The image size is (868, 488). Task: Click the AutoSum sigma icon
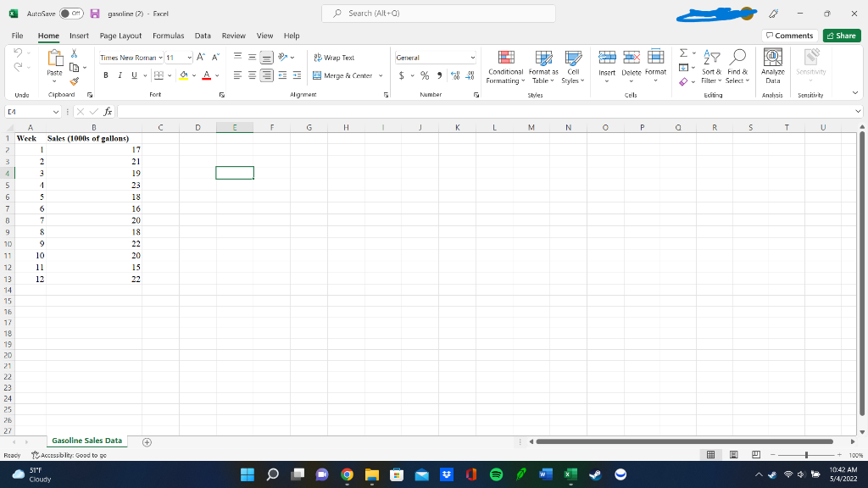click(684, 53)
